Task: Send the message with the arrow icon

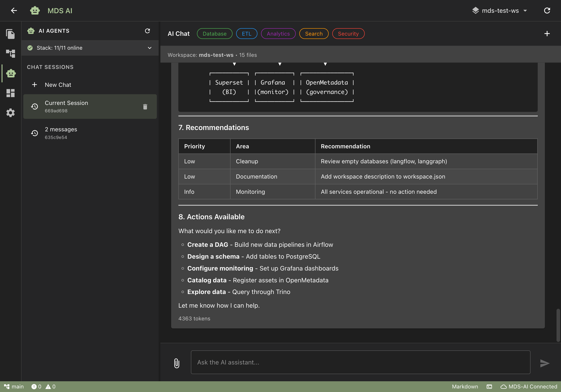Action: 545,363
